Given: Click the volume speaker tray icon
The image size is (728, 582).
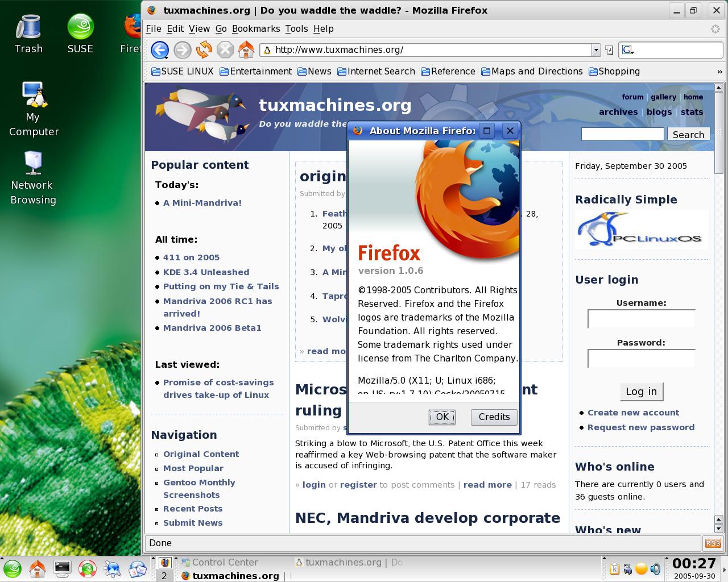Looking at the screenshot, I should [x=655, y=568].
